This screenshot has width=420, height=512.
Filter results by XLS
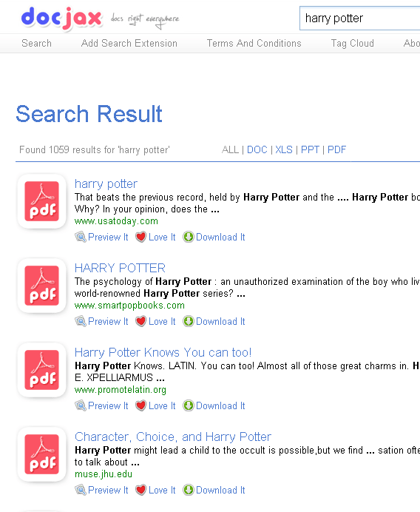(284, 149)
